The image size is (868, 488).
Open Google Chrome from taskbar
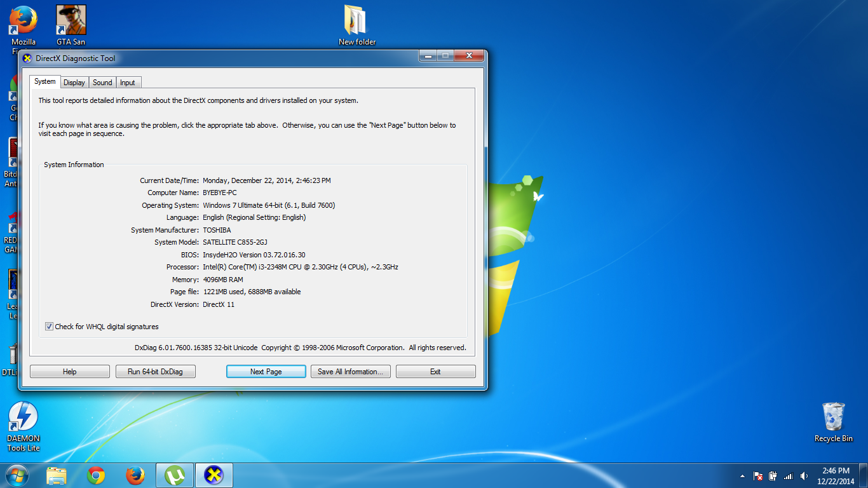click(x=96, y=475)
